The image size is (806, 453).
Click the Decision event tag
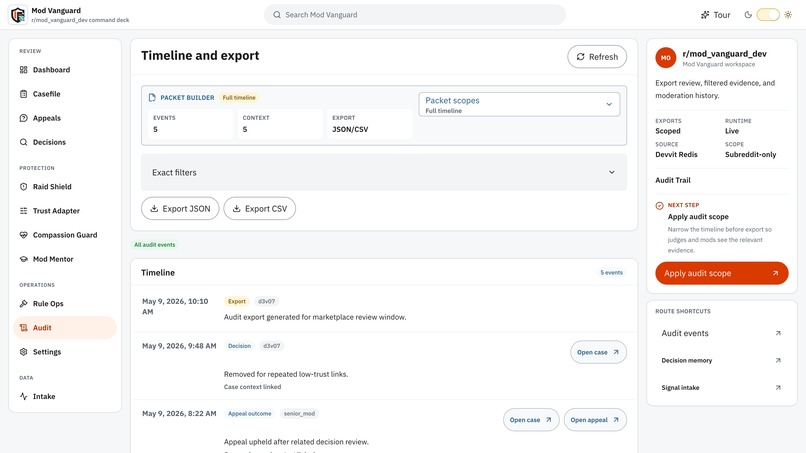click(240, 346)
